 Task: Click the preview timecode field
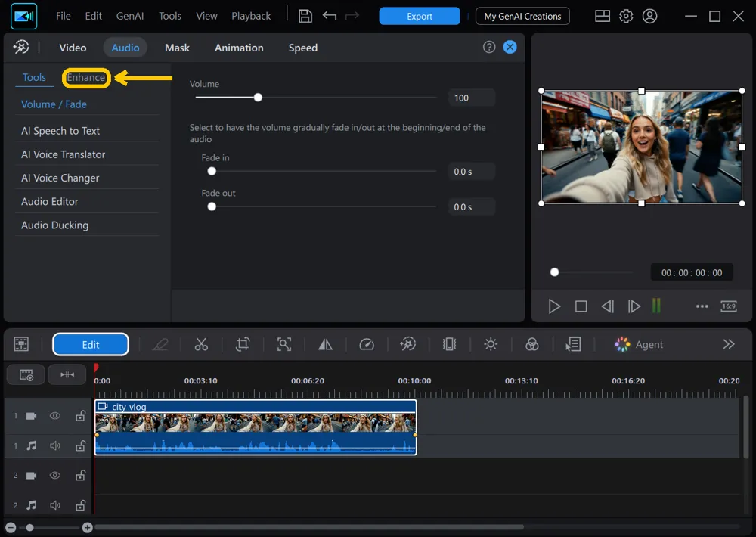click(x=692, y=272)
